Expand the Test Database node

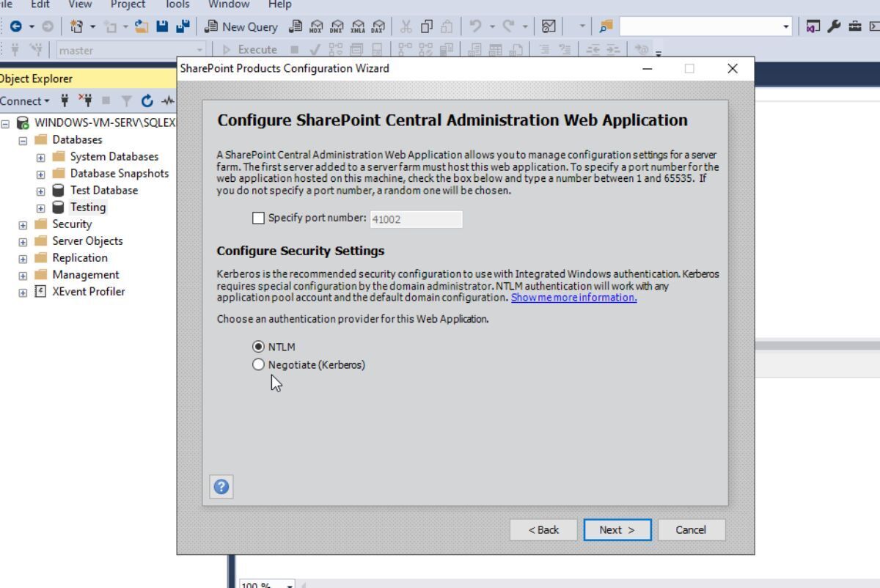click(40, 191)
